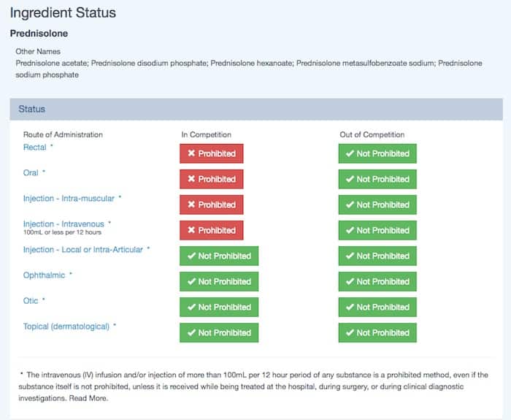The width and height of the screenshot is (511, 420).
Task: Click Read More in the footnote
Action: tap(88, 399)
